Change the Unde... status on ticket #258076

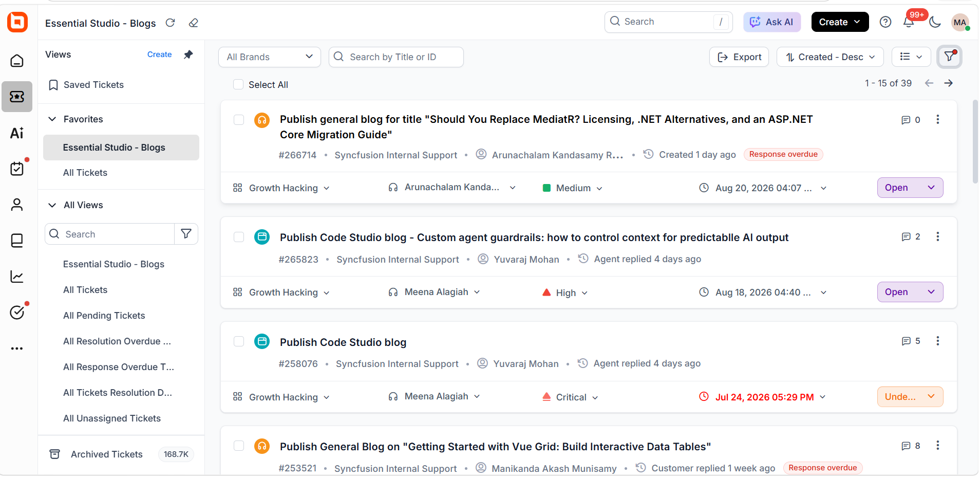pyautogui.click(x=910, y=397)
